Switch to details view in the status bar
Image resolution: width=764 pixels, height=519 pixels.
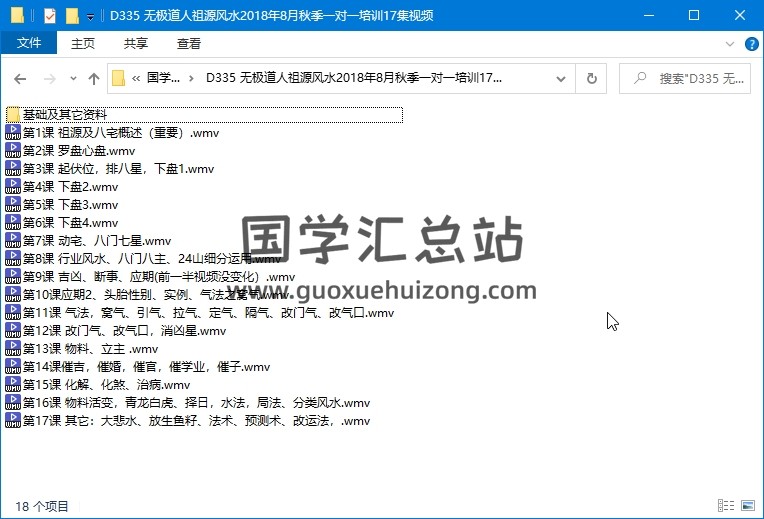726,505
